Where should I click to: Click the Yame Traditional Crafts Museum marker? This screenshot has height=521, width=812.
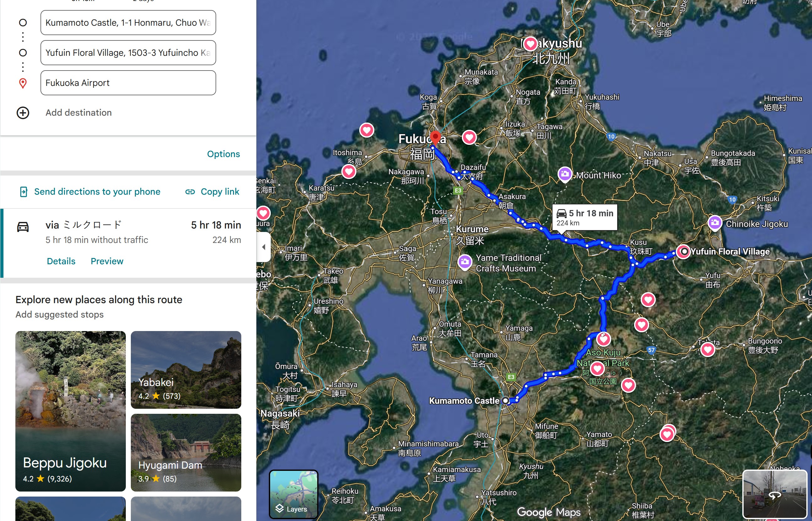click(465, 262)
